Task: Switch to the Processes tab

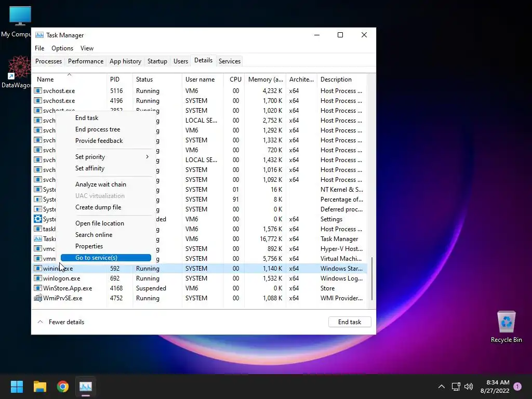Action: click(x=48, y=61)
